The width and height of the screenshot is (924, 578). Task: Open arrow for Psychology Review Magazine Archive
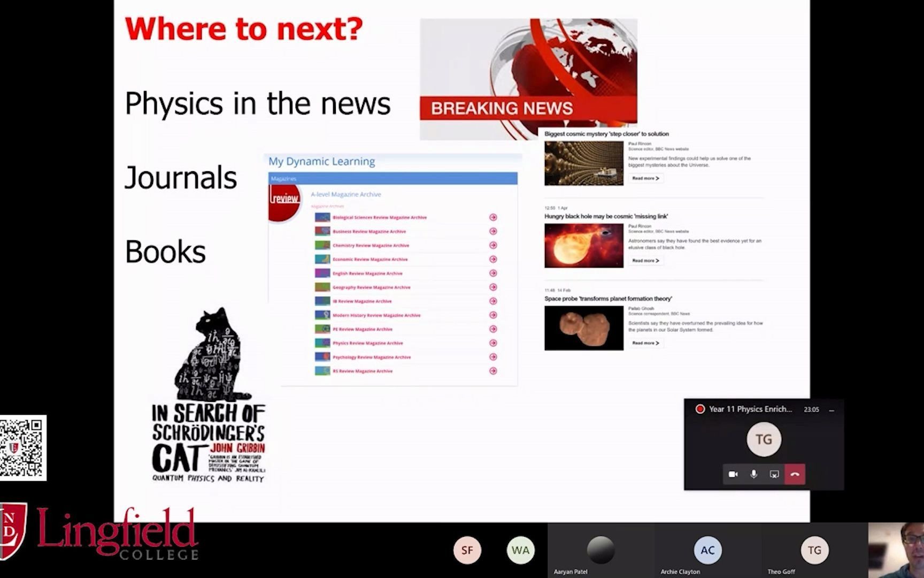pyautogui.click(x=493, y=356)
